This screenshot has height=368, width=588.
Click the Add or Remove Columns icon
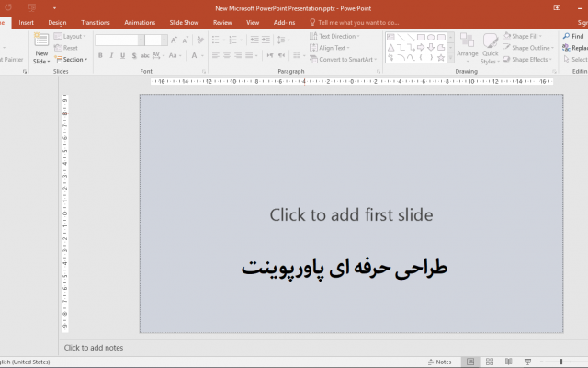299,55
